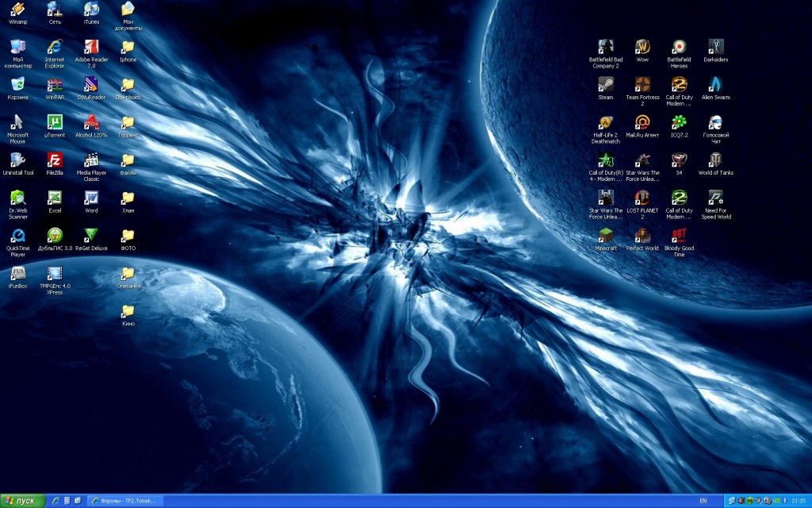Click the Darksiders game icon

tap(716, 50)
